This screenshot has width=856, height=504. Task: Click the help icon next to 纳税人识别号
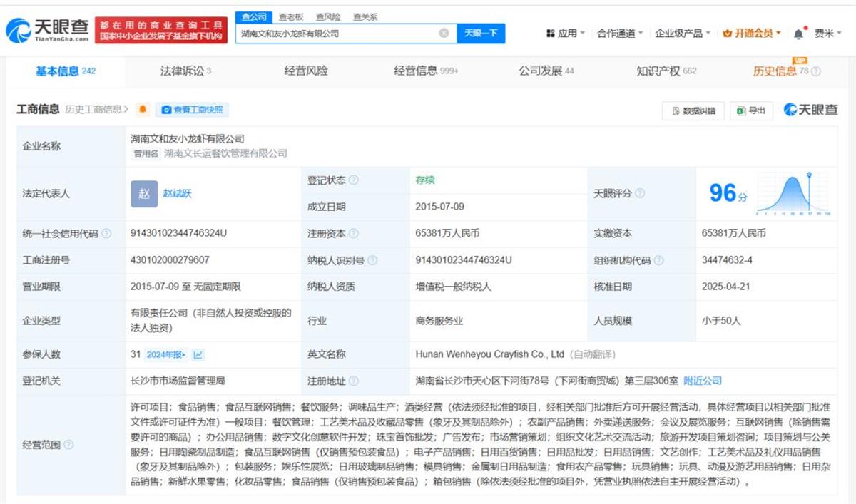[x=373, y=260]
